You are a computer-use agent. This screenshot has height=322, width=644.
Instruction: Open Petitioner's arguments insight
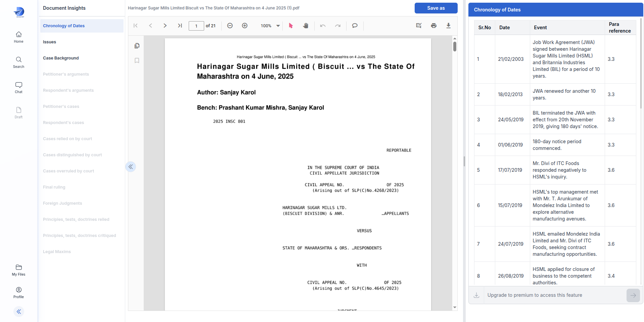pos(82,74)
